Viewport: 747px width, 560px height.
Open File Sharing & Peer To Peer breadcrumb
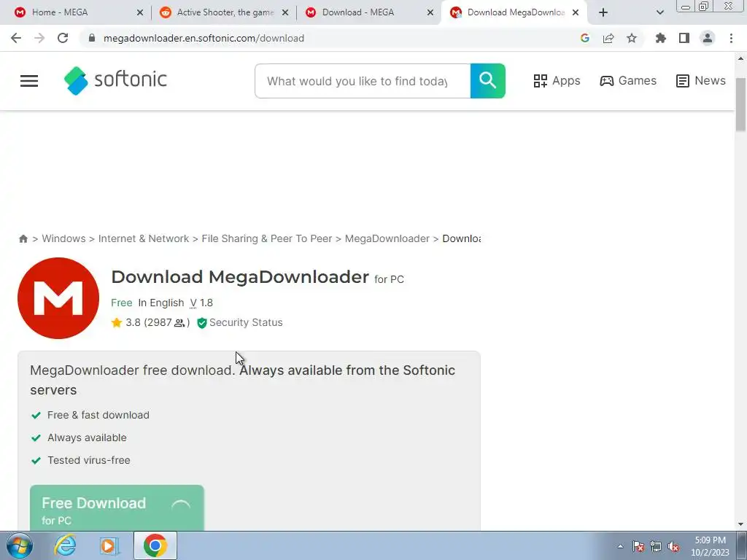267,238
